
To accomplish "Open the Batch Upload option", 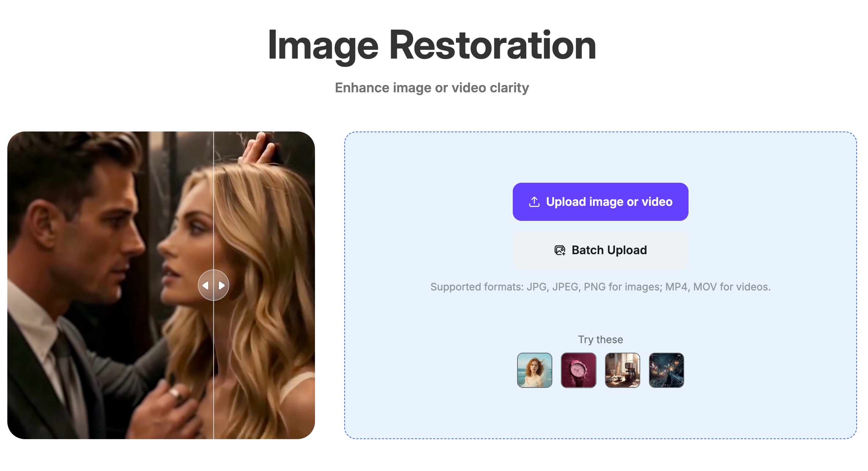I will 600,250.
